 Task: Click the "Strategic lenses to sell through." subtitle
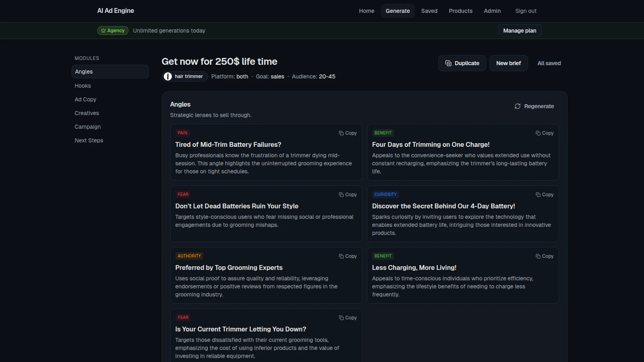tap(211, 115)
